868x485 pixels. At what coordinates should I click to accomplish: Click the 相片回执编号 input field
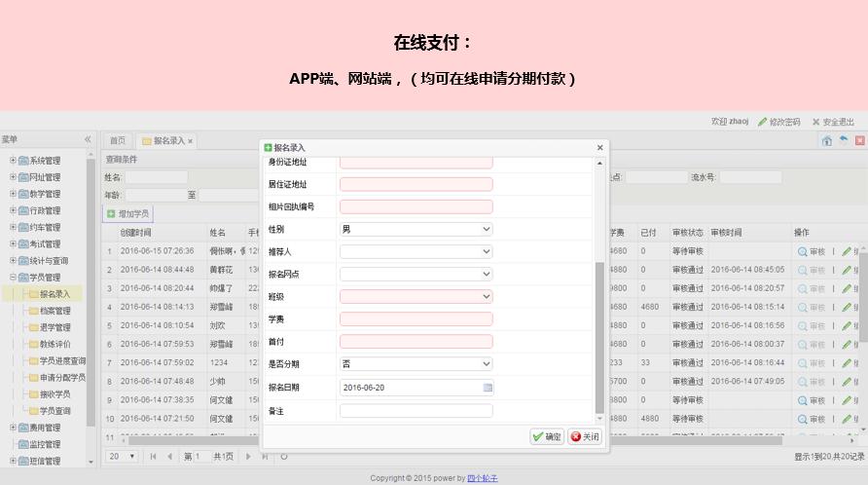coord(416,206)
